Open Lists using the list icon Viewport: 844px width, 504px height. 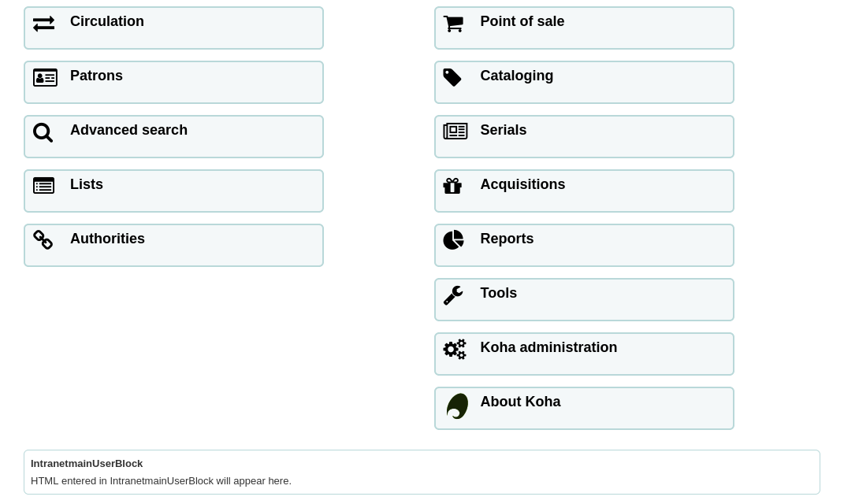pos(44,186)
